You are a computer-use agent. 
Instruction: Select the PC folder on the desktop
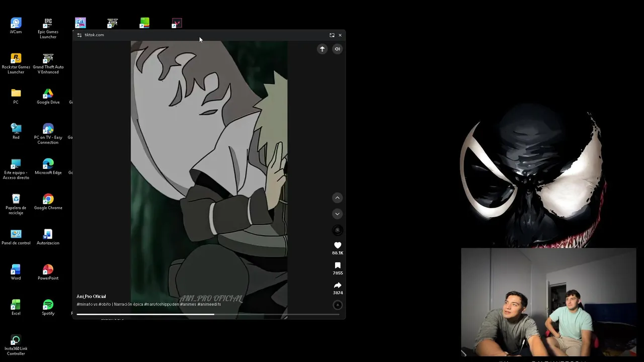pyautogui.click(x=16, y=96)
